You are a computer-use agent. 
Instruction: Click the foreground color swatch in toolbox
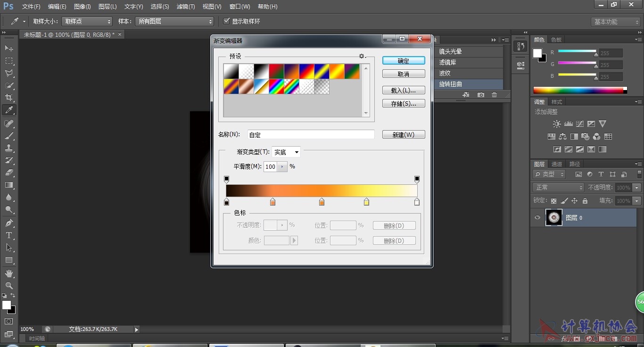pyautogui.click(x=7, y=306)
